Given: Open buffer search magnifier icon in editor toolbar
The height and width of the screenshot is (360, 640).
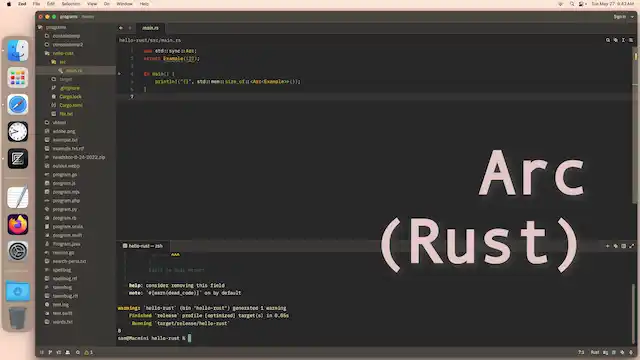Looking at the screenshot, I should point(608,40).
